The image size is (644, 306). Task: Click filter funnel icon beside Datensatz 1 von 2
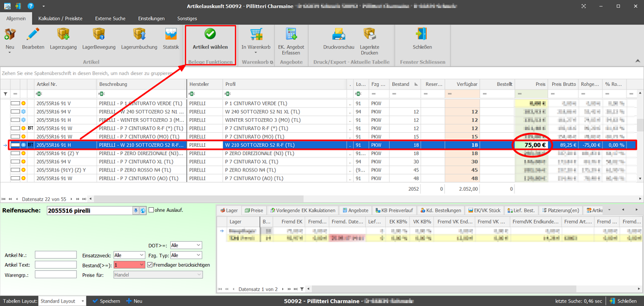(x=302, y=289)
